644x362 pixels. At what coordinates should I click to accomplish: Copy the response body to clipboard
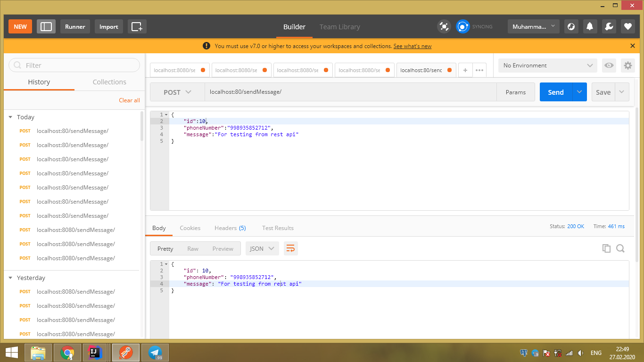[x=606, y=248]
